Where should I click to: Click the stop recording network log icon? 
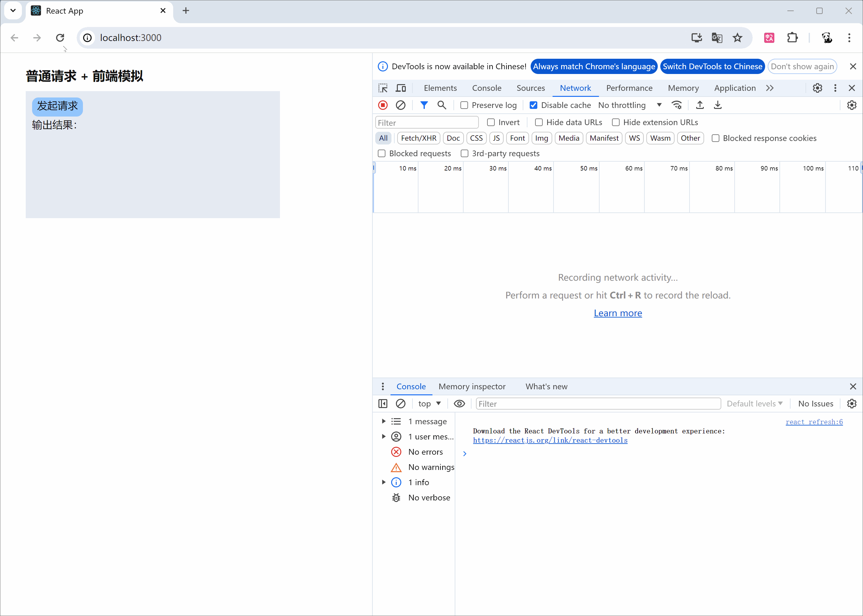pyautogui.click(x=383, y=105)
